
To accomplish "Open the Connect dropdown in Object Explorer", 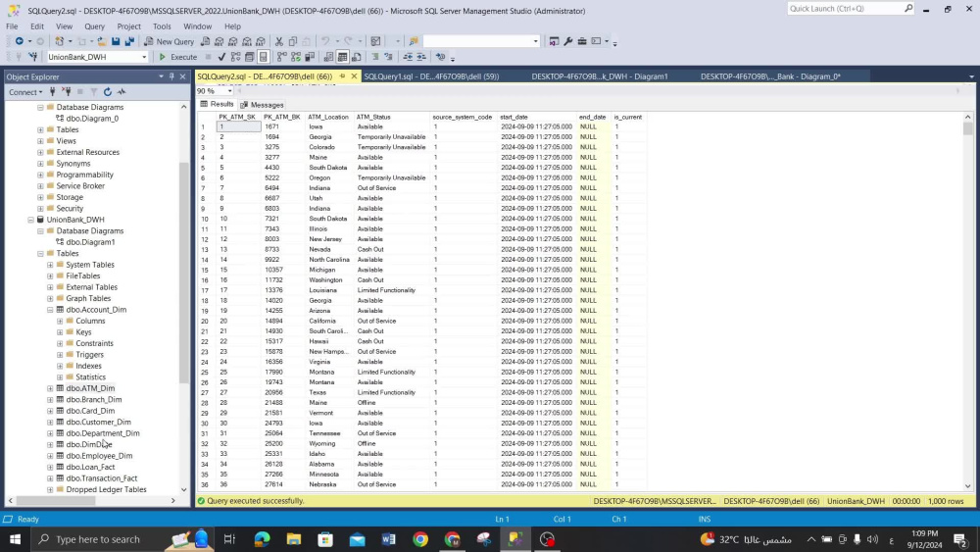I will pyautogui.click(x=25, y=92).
